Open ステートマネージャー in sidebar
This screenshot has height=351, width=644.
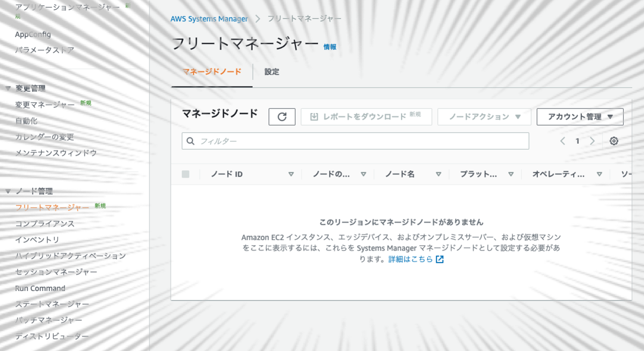(x=52, y=304)
